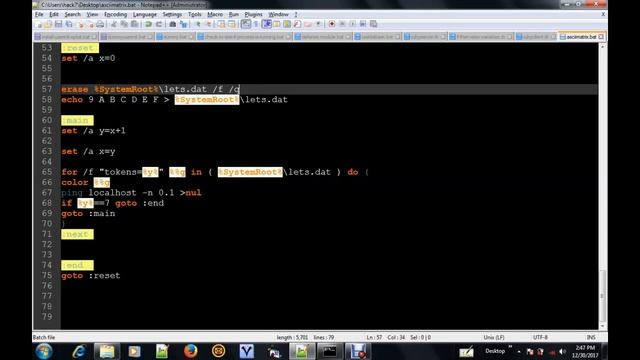Toggle show all characters (pilcrow) icon

256,24
